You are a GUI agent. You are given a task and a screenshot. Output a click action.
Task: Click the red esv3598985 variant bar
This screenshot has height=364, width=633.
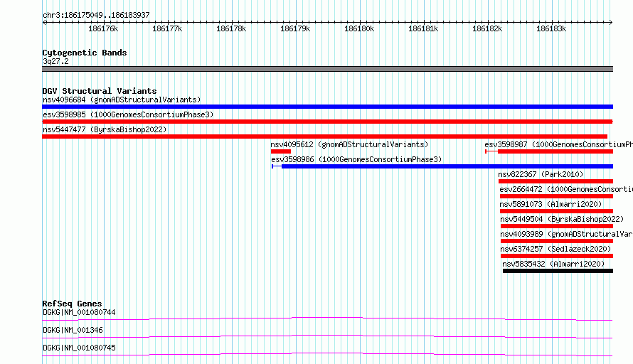(327, 122)
